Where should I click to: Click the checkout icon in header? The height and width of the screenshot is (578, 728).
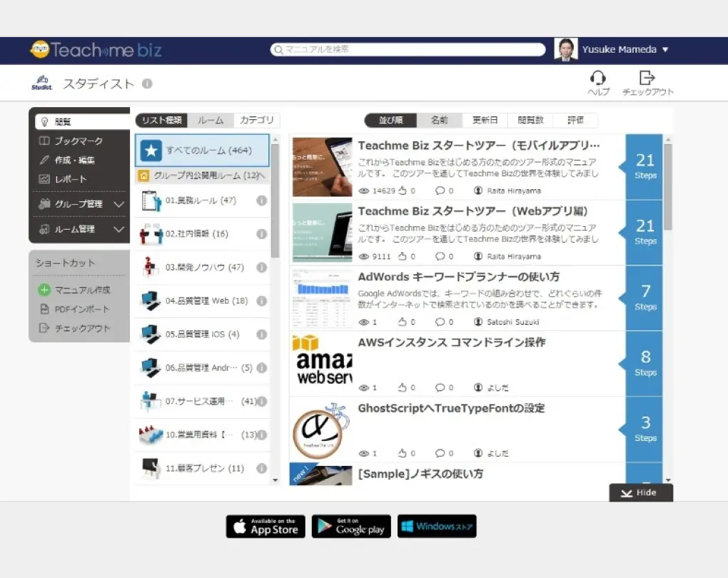(x=647, y=78)
